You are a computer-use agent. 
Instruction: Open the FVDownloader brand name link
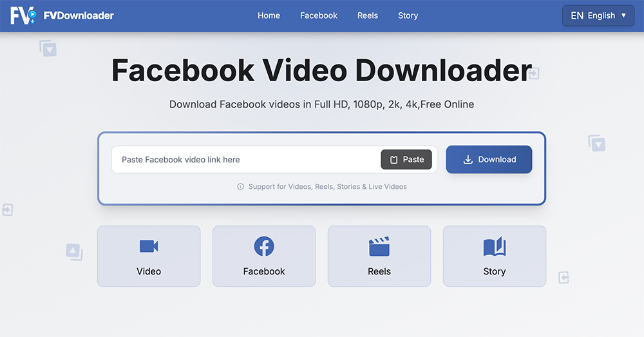click(x=79, y=15)
